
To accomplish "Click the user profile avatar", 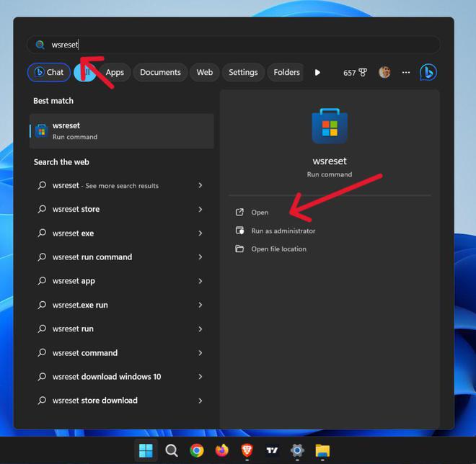I will 384,72.
